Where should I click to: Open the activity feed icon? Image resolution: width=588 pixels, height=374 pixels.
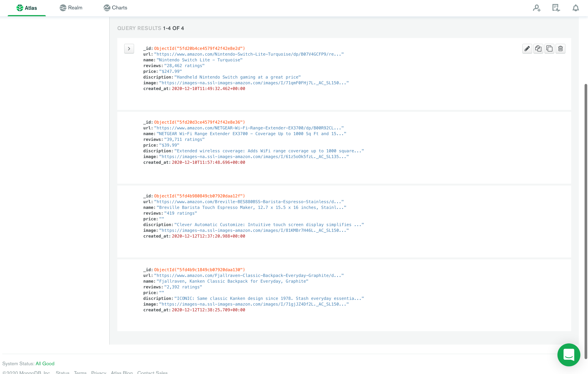(x=556, y=8)
